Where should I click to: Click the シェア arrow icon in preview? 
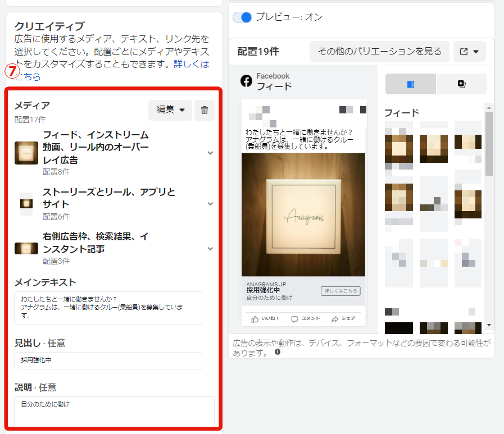[335, 319]
